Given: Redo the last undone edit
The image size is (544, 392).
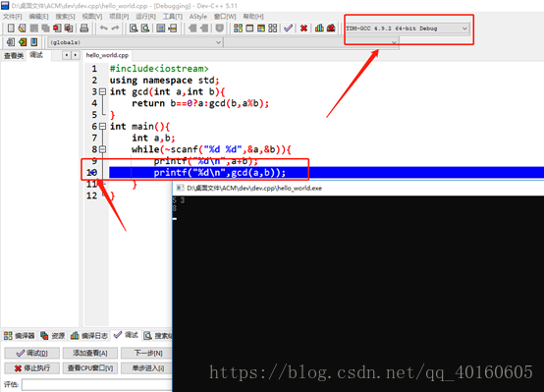Looking at the screenshot, I should pos(115,28).
